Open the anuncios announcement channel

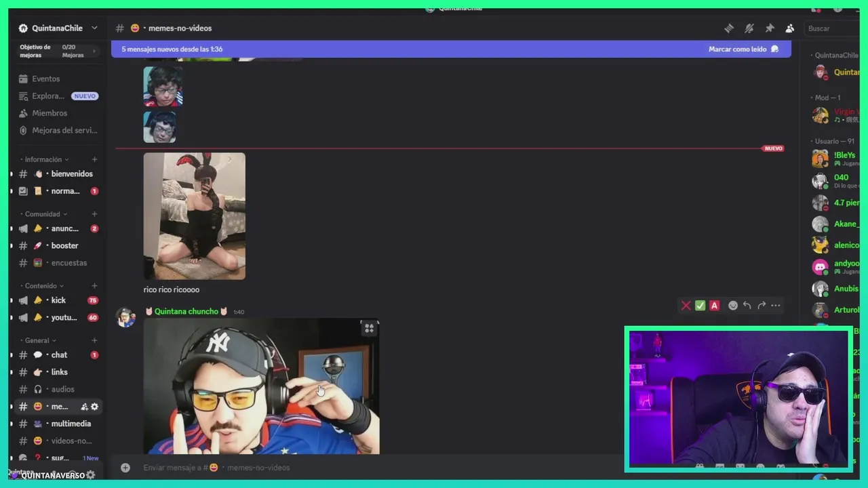pyautogui.click(x=58, y=228)
